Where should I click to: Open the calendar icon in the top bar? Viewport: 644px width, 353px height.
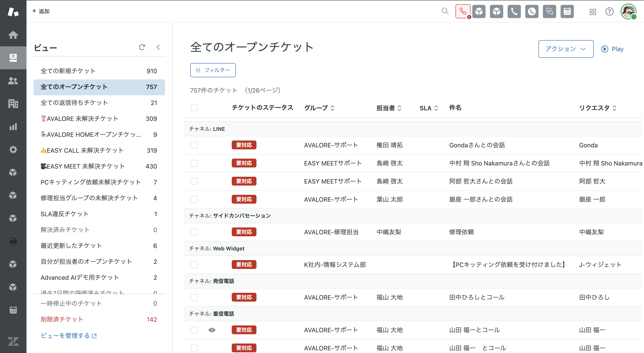click(x=567, y=11)
